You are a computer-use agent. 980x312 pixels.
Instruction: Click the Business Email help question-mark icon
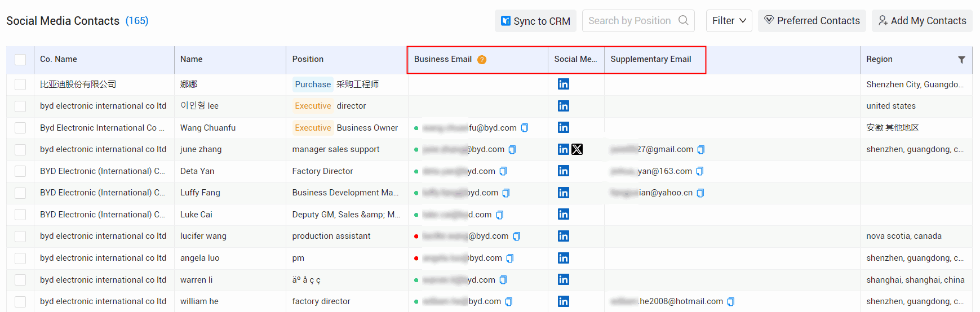click(482, 60)
